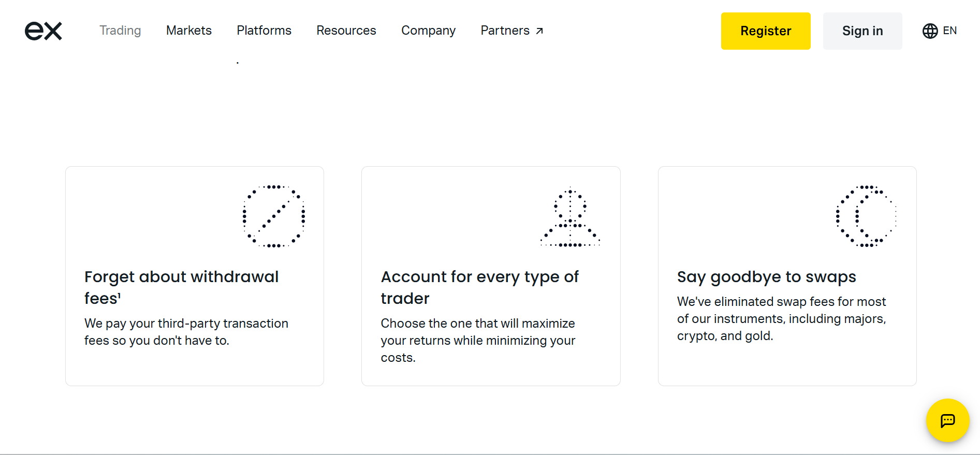The width and height of the screenshot is (980, 455).
Task: Select the Say goodbye to swaps card
Action: [x=787, y=275]
